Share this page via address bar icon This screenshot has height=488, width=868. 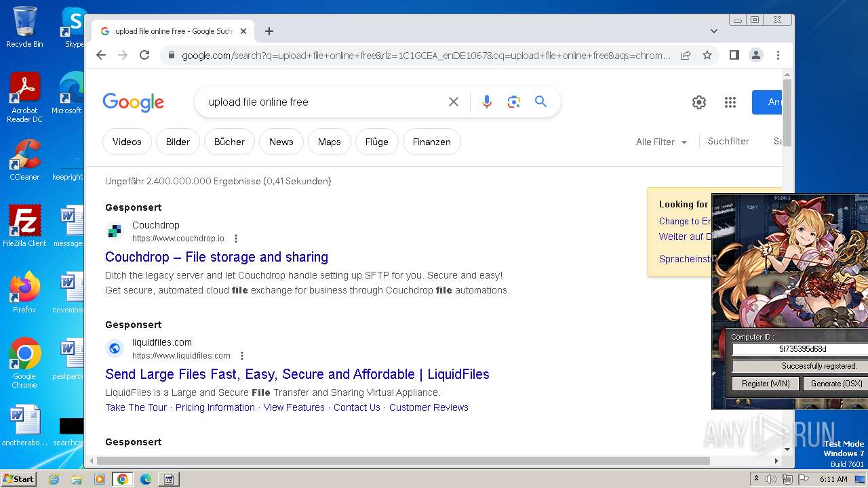[686, 55]
